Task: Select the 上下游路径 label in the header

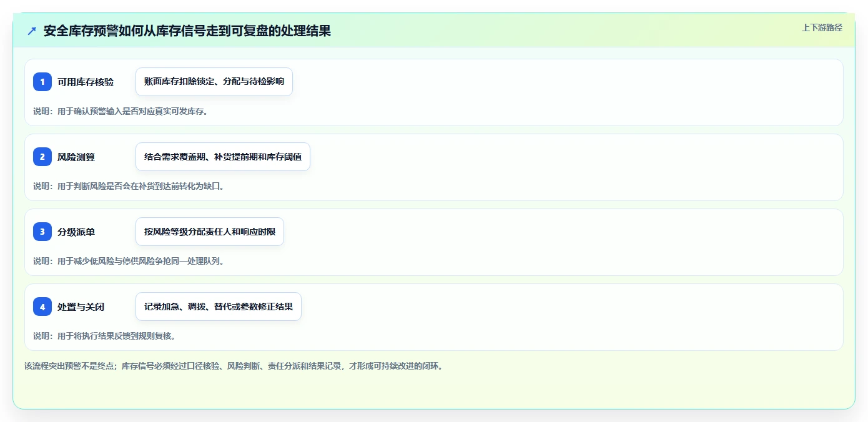Action: click(x=822, y=27)
